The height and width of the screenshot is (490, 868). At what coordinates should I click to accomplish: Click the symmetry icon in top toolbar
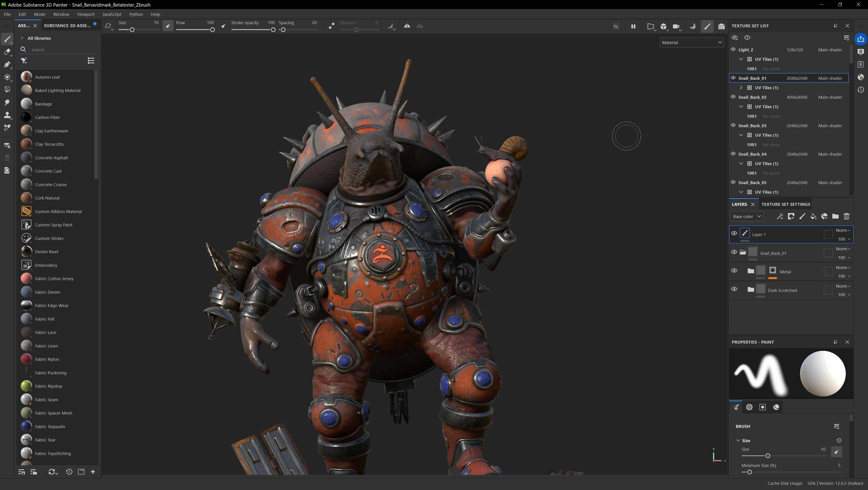coord(407,26)
